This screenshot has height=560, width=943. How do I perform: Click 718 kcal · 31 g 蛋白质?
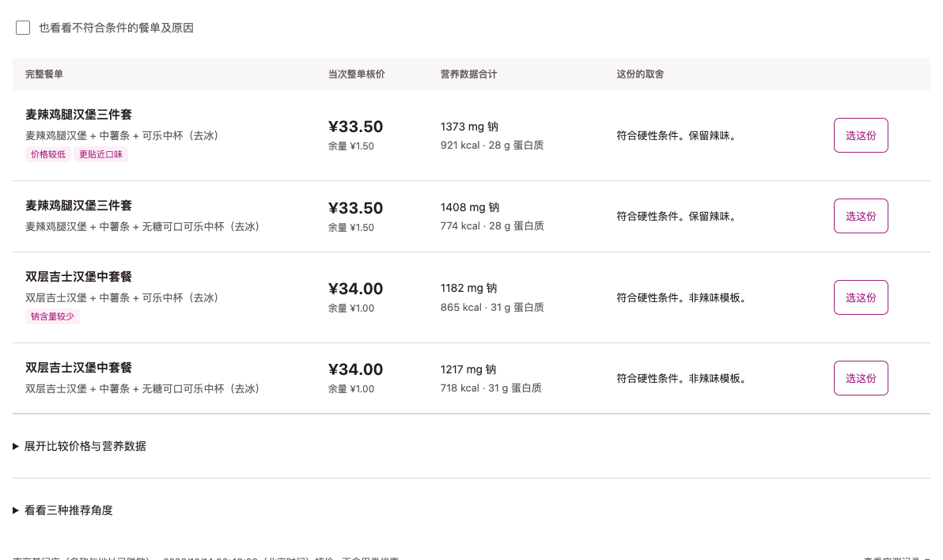click(490, 388)
